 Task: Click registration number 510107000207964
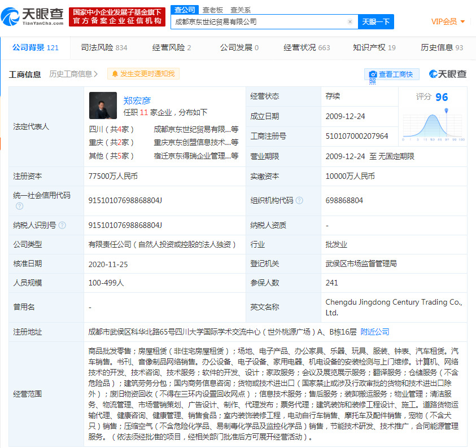(x=357, y=136)
